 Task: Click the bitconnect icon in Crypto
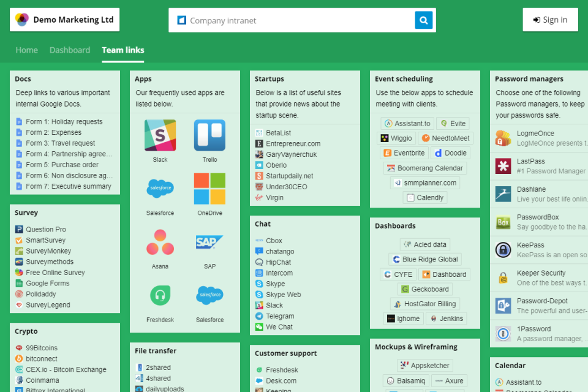coord(19,359)
